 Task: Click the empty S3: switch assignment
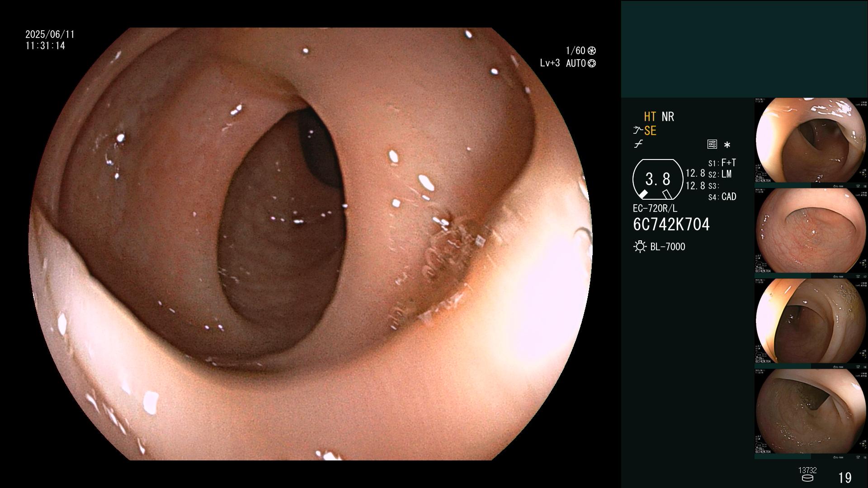tap(713, 186)
